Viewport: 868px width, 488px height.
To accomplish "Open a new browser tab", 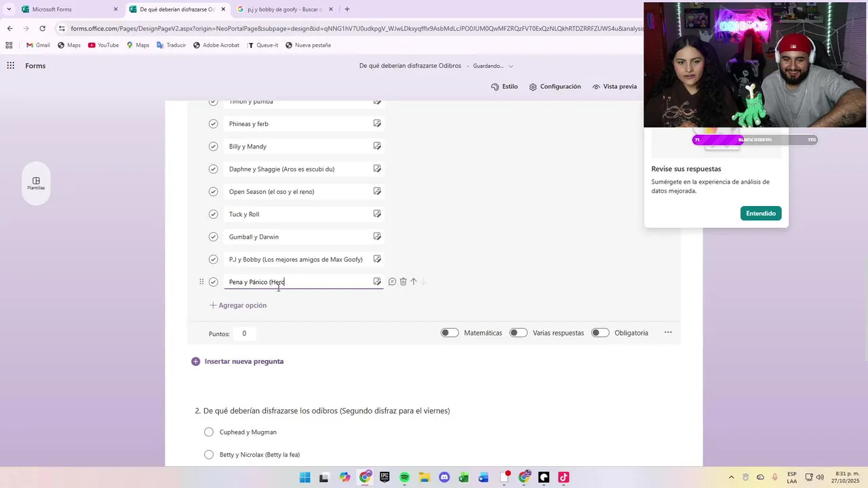I will (347, 9).
